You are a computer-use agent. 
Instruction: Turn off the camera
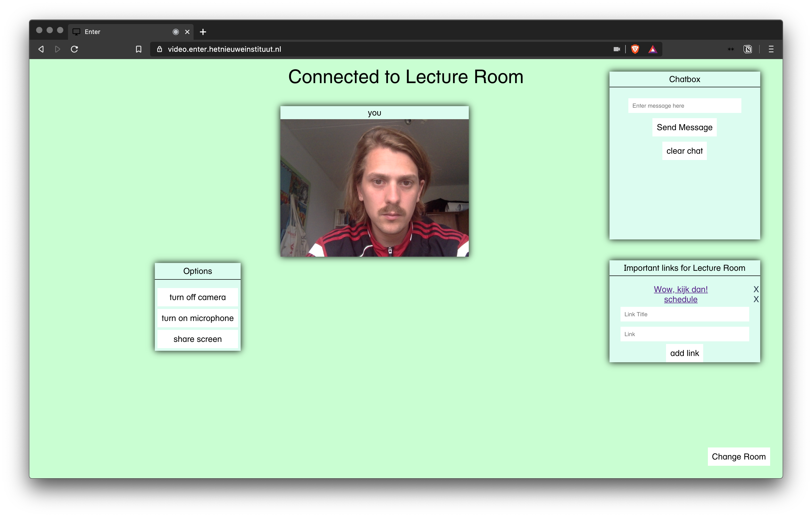click(198, 297)
